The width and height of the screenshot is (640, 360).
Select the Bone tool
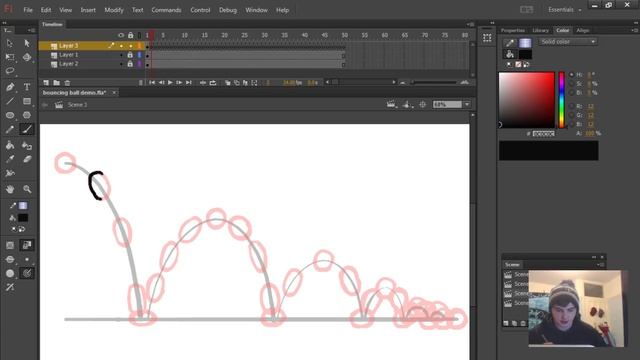(10, 173)
